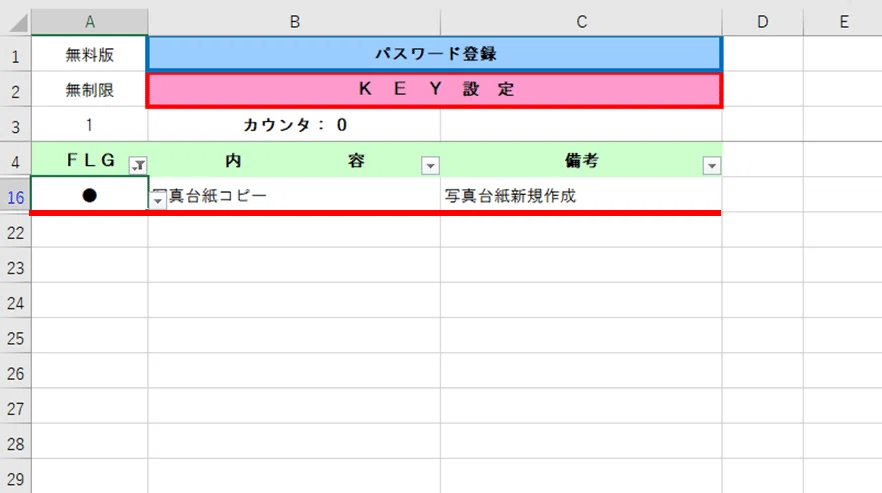Click the select-all corner triangle

click(18, 23)
